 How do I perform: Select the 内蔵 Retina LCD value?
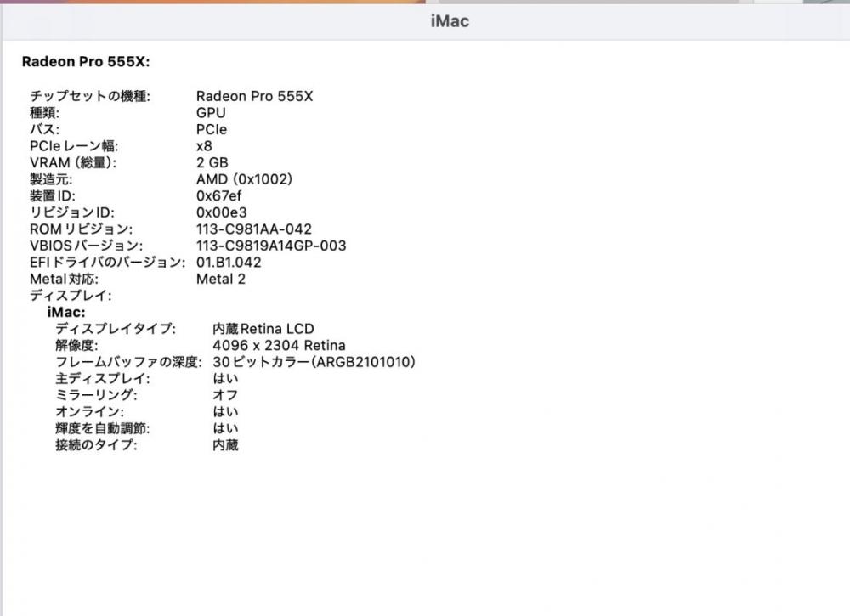(x=263, y=330)
